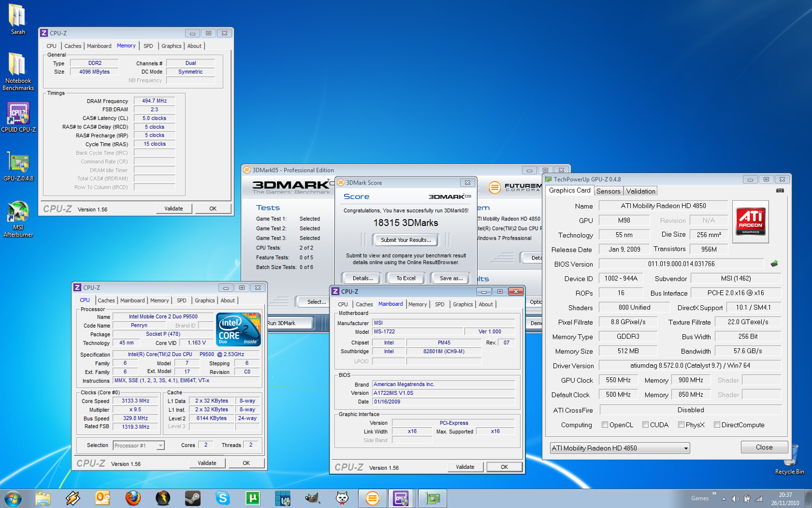812x508 pixels.
Task: Click Validate in the Mainboard CPU-Z window
Action: (465, 467)
